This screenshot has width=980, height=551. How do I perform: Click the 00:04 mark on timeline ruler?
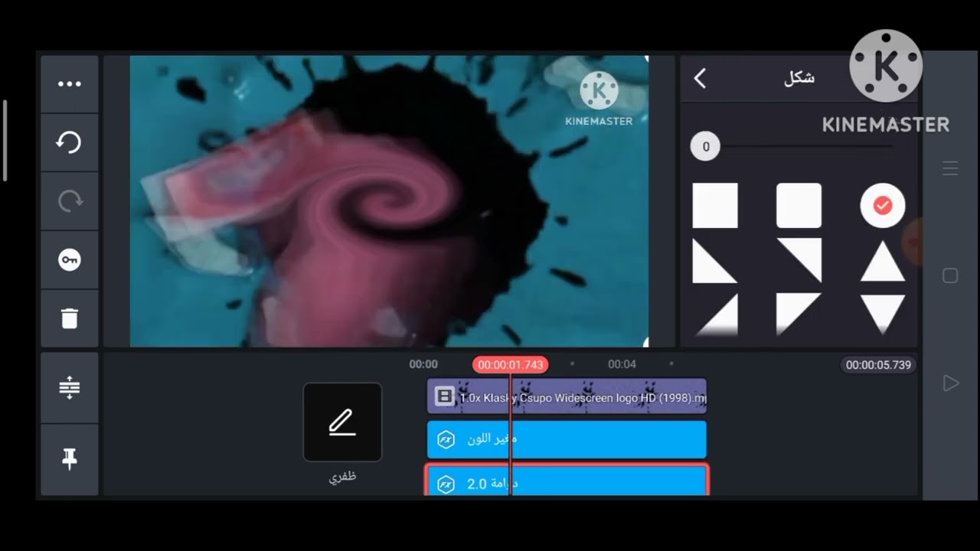(622, 364)
